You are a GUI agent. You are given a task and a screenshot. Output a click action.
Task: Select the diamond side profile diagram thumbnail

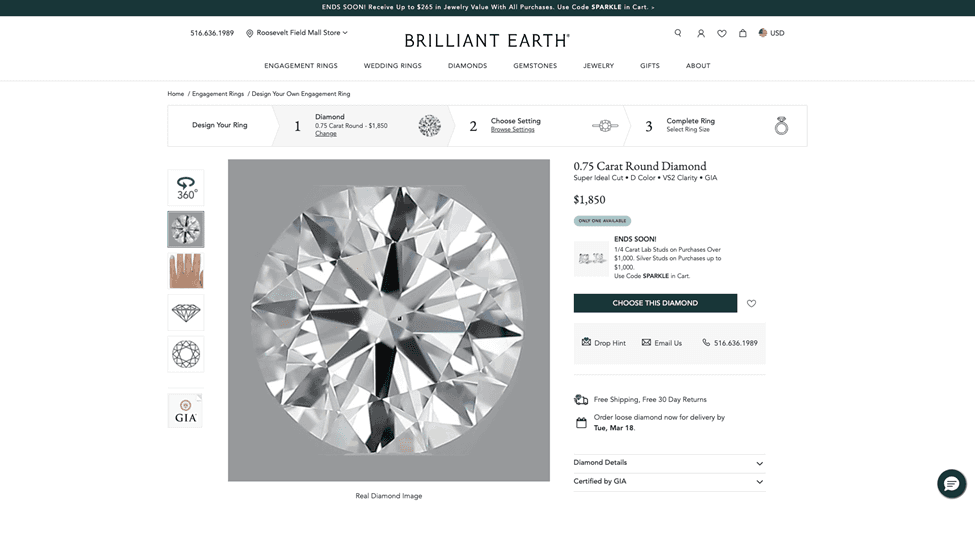coord(186,312)
